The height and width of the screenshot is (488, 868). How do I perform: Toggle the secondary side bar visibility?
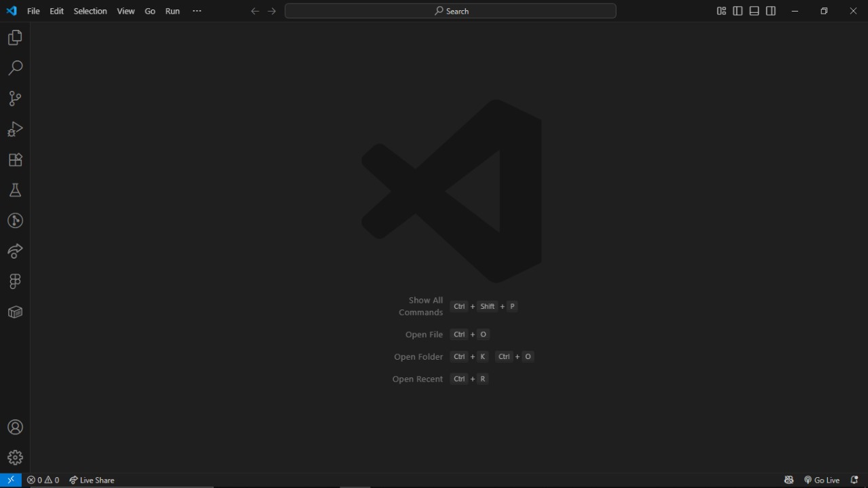click(x=771, y=11)
